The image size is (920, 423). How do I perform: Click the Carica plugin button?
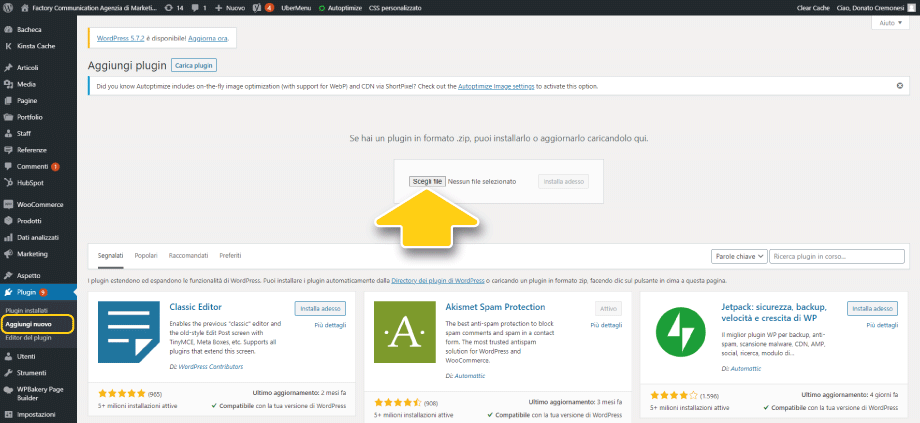(x=194, y=66)
